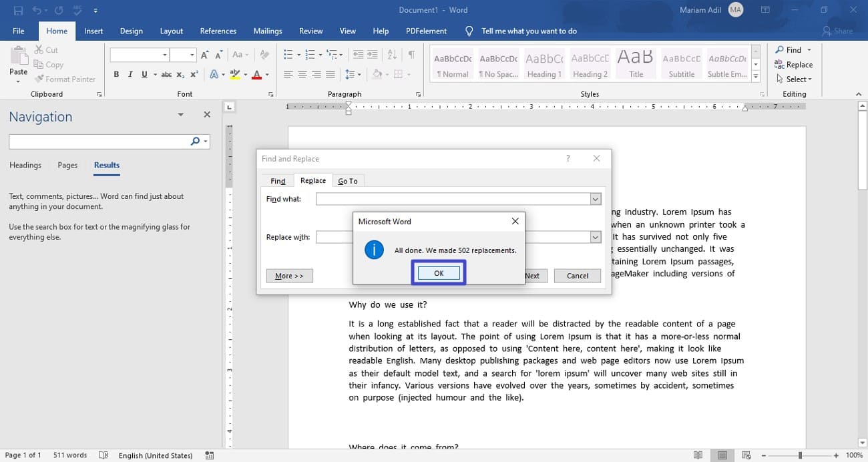Click the Sort icon in Paragraph group
This screenshot has width=868, height=462.
click(x=392, y=55)
